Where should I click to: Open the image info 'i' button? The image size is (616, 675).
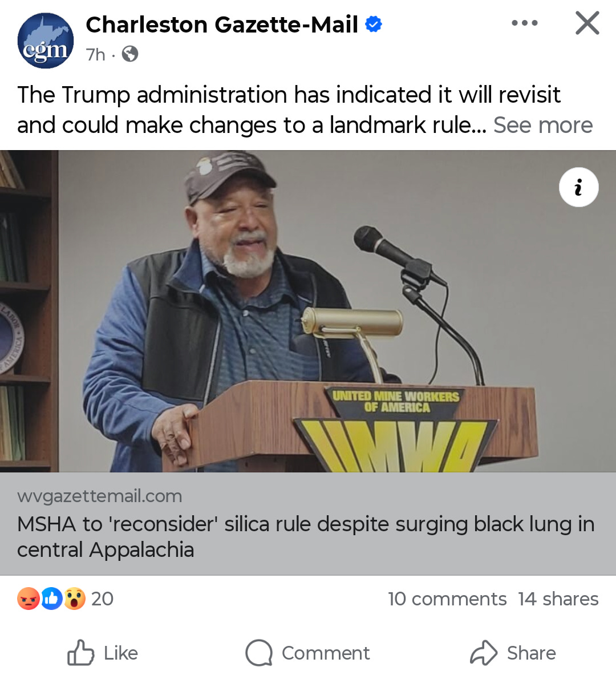[578, 187]
